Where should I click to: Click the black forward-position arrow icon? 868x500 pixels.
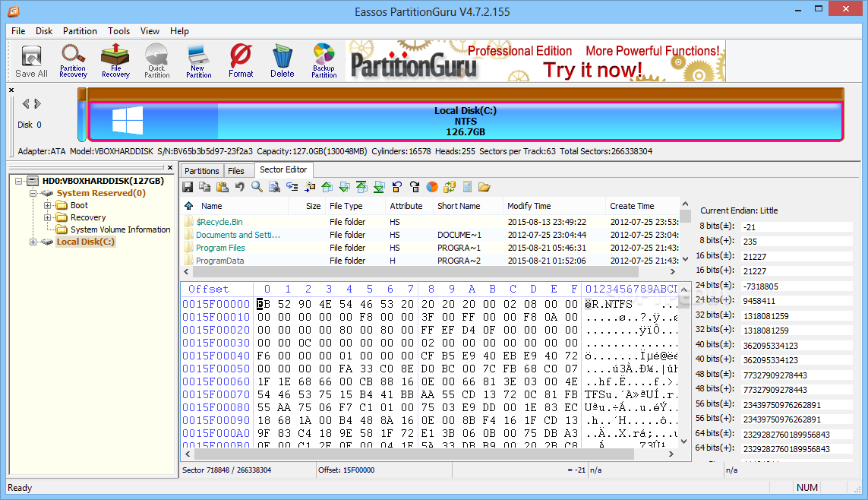414,187
